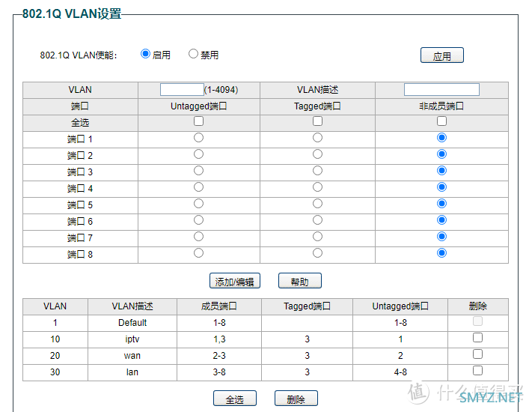
Task: Open the 帮助 help button
Action: pyautogui.click(x=299, y=281)
